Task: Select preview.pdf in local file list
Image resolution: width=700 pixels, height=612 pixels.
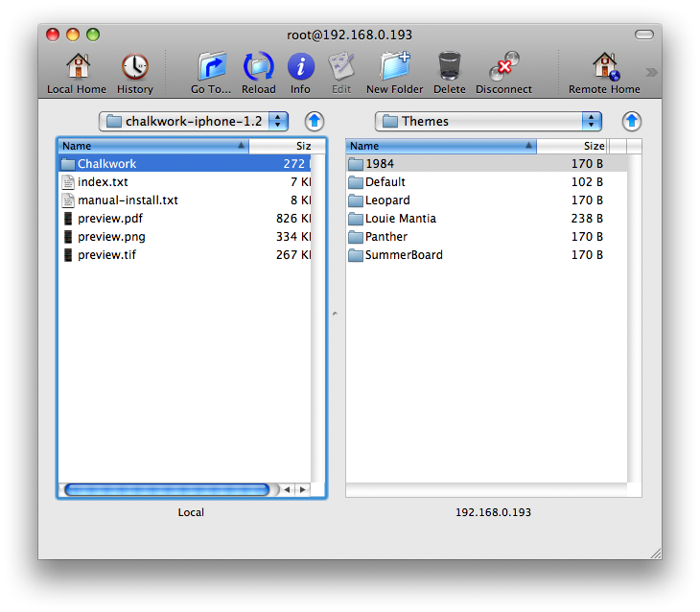Action: [110, 219]
